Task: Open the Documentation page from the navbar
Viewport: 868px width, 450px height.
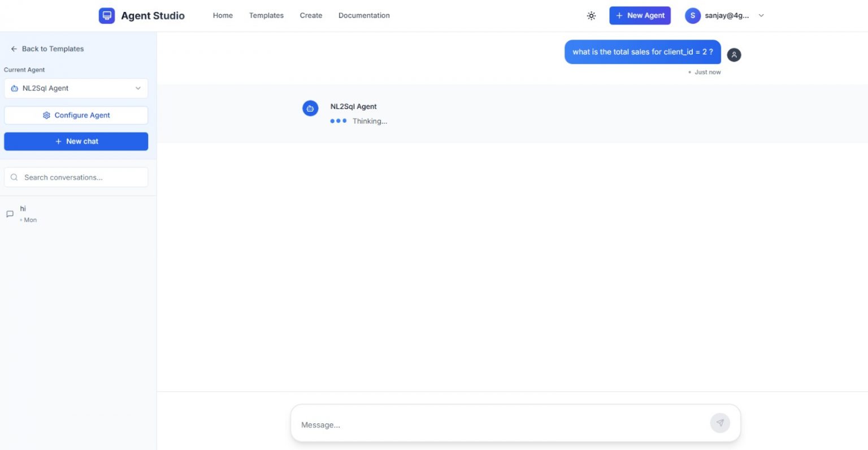Action: click(x=364, y=15)
